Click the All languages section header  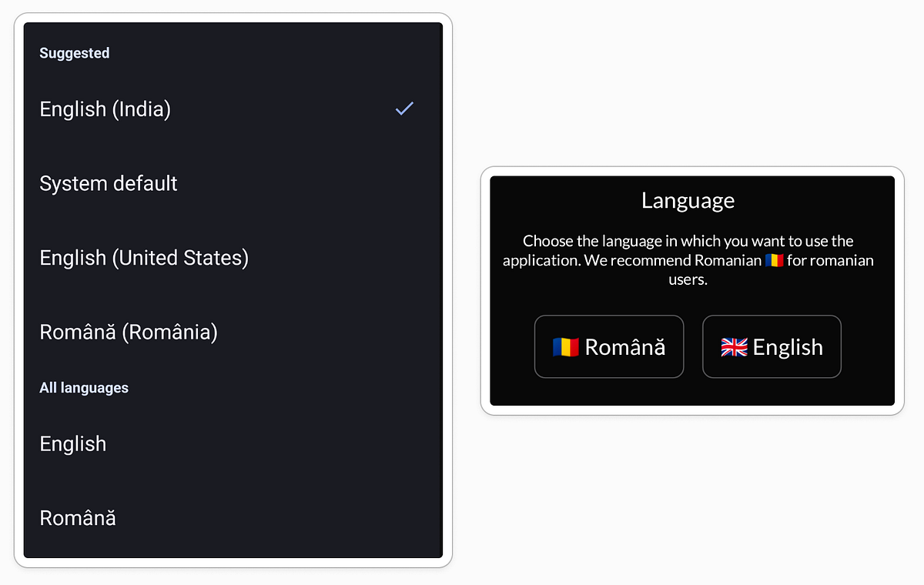click(84, 387)
